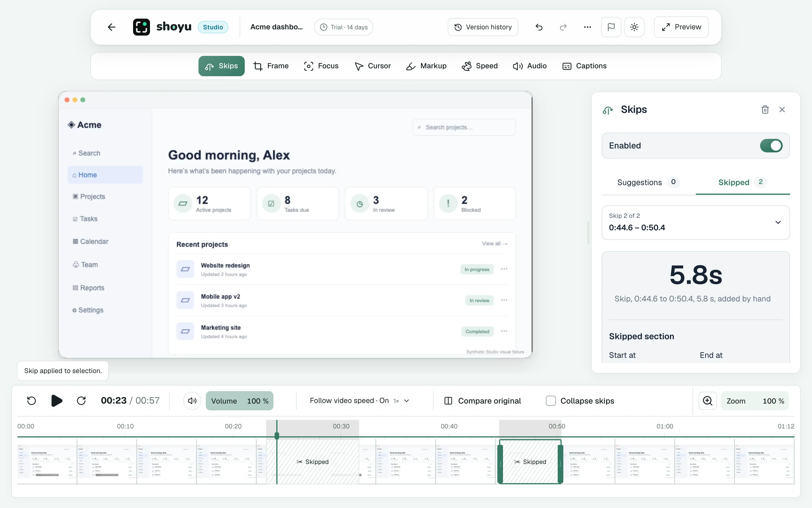The width and height of the screenshot is (812, 508).
Task: Open Version history
Action: click(482, 27)
